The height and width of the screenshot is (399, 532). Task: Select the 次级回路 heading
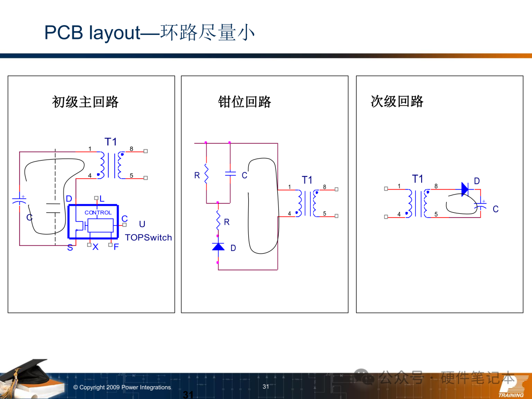(x=397, y=101)
